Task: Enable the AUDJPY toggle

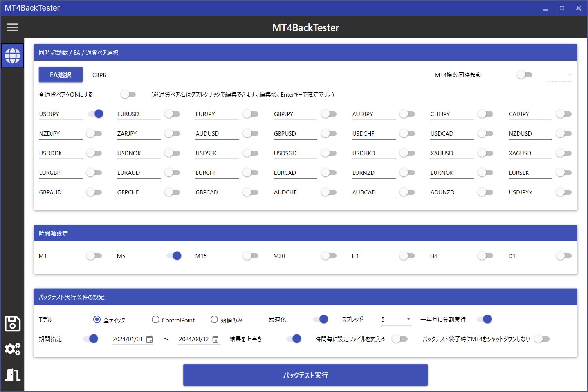Action: pyautogui.click(x=407, y=114)
